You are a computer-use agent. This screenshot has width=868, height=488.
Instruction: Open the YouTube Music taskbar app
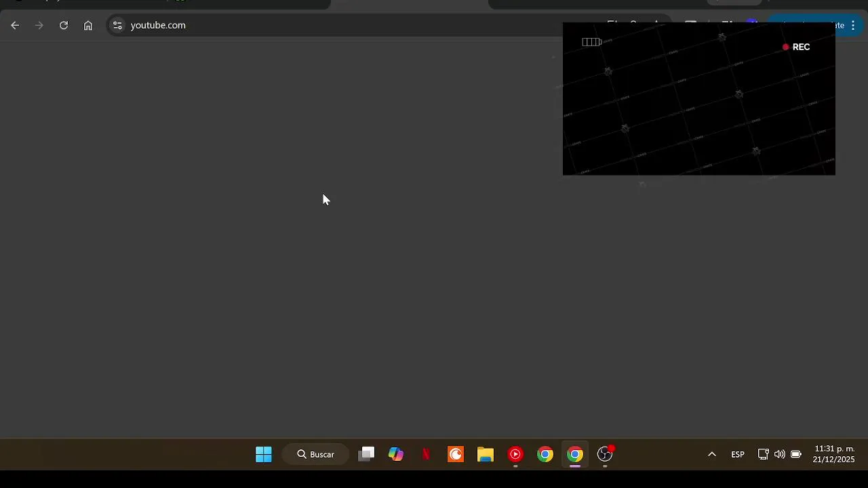[515, 454]
